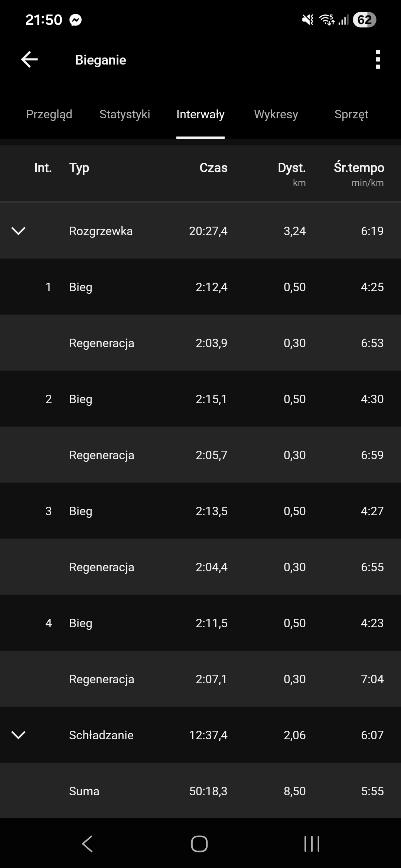This screenshot has height=868, width=401.
Task: Select the Interwały tab
Action: 200,114
